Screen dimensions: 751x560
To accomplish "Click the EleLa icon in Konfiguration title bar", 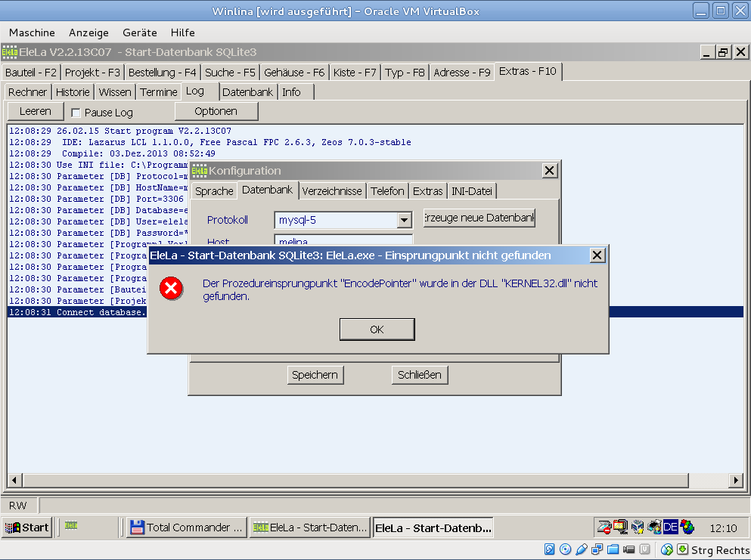I will (x=199, y=171).
